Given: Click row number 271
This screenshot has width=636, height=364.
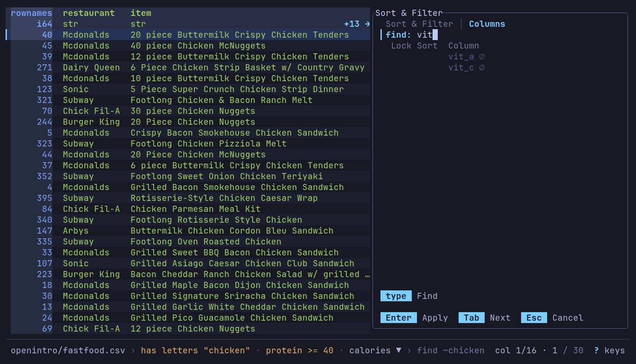Looking at the screenshot, I should click(44, 67).
